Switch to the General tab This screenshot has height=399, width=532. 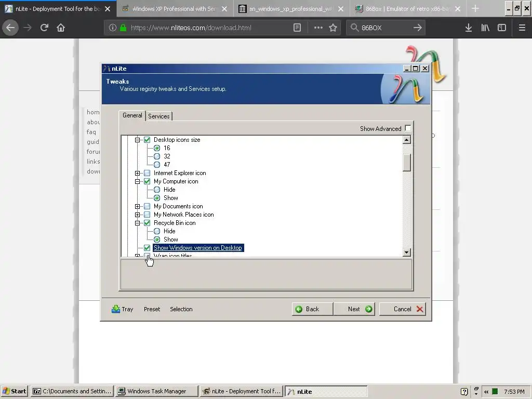[132, 115]
